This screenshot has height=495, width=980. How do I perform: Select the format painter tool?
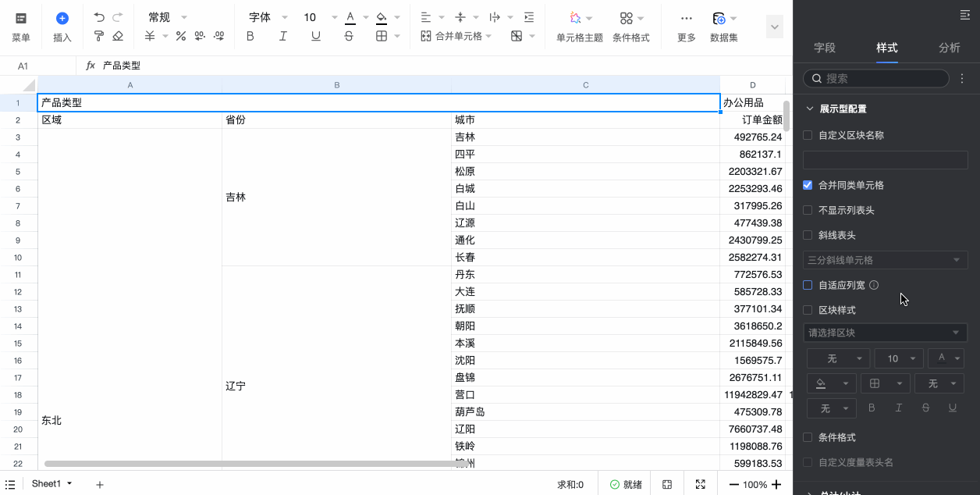tap(98, 36)
